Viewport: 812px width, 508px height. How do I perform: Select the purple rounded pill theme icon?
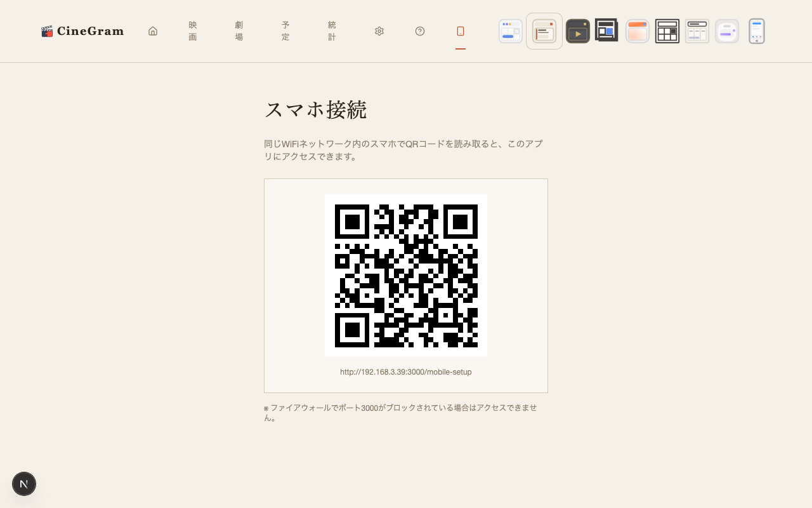point(726,30)
